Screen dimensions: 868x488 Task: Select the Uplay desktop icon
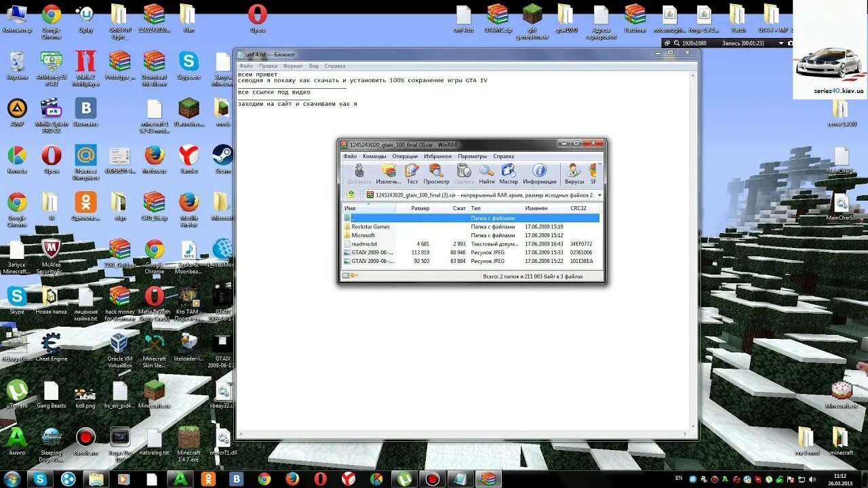click(x=85, y=18)
